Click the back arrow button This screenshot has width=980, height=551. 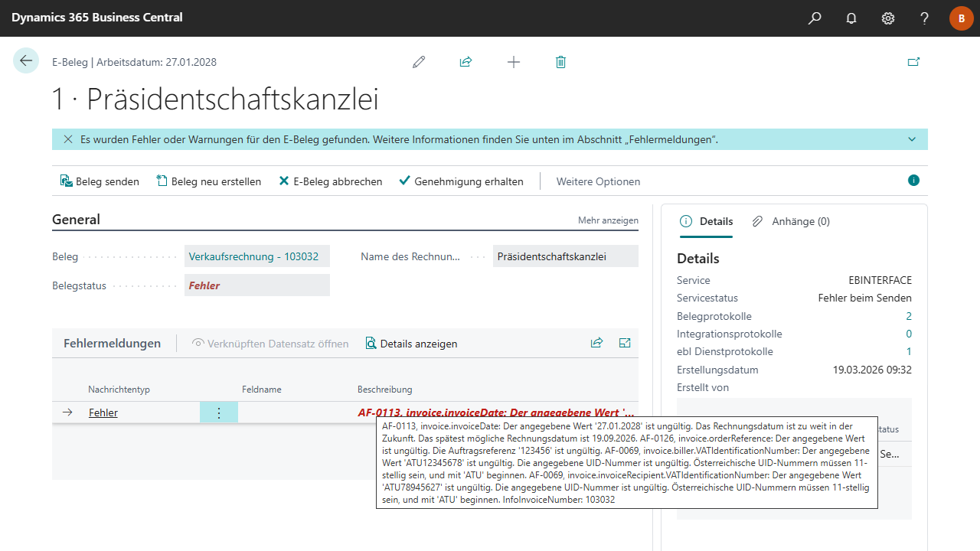(x=26, y=61)
